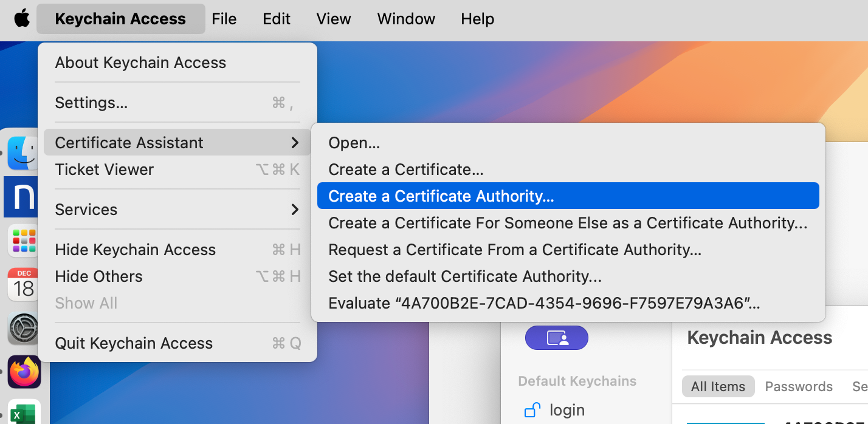
Task: Launch Firefox from the dock
Action: (x=24, y=371)
